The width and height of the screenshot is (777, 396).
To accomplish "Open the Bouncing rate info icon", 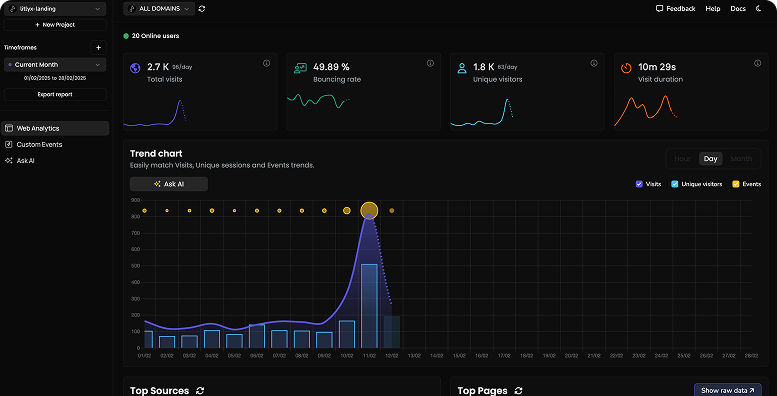I will click(430, 63).
